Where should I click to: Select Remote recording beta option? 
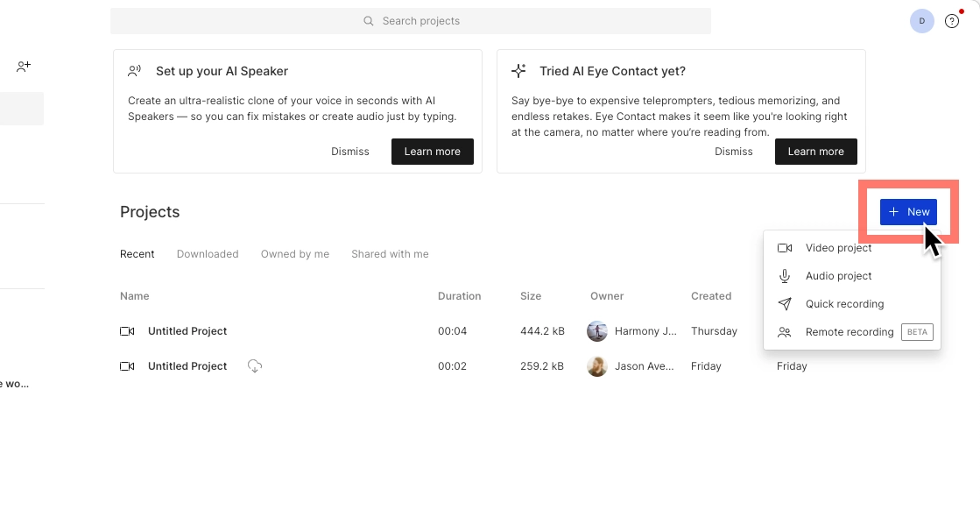[850, 332]
